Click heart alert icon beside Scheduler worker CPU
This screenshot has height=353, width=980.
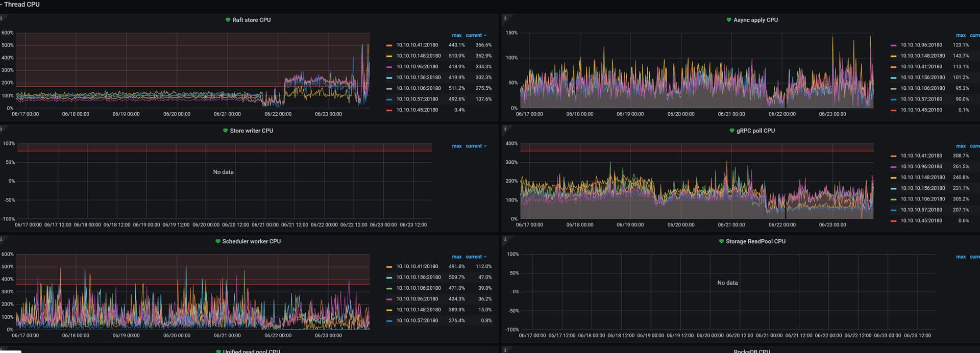(x=218, y=241)
